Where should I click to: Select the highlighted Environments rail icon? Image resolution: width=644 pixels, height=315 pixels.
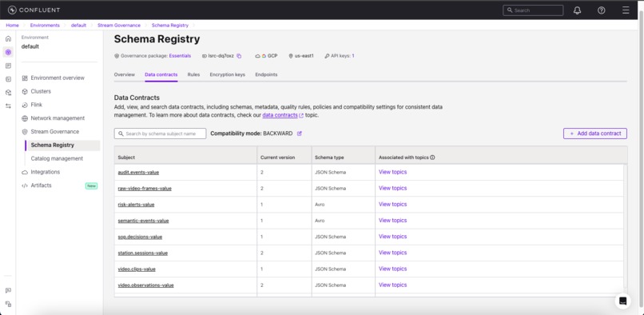pos(8,52)
